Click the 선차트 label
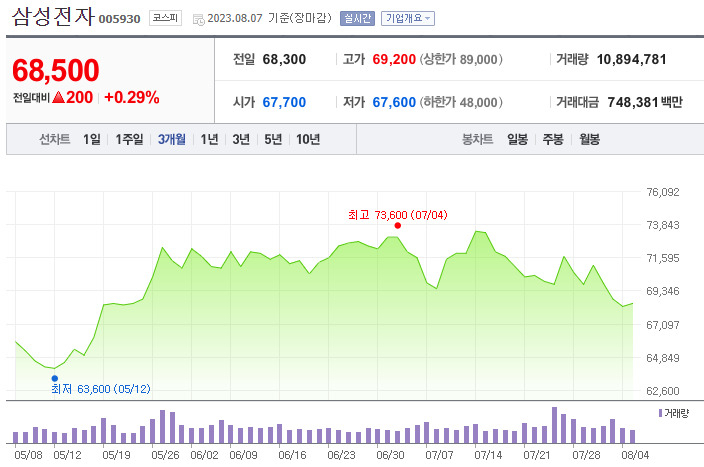This screenshot has height=467, width=704. tap(55, 139)
